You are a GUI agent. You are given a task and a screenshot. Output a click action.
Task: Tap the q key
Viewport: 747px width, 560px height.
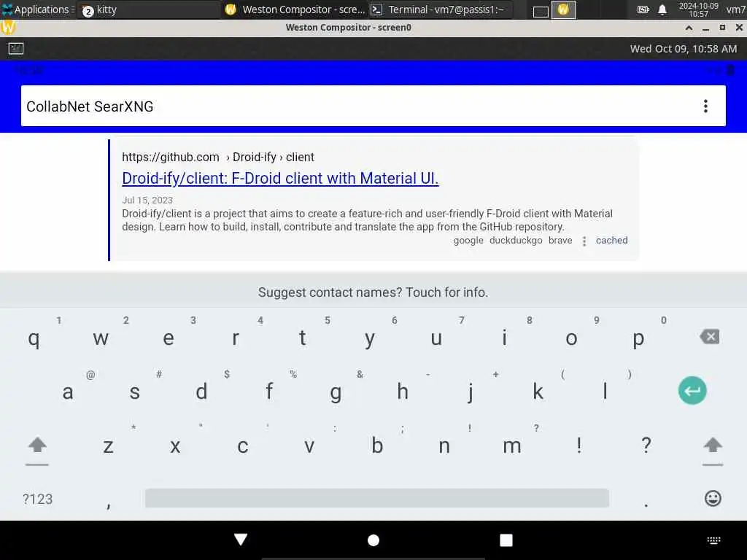(x=34, y=338)
